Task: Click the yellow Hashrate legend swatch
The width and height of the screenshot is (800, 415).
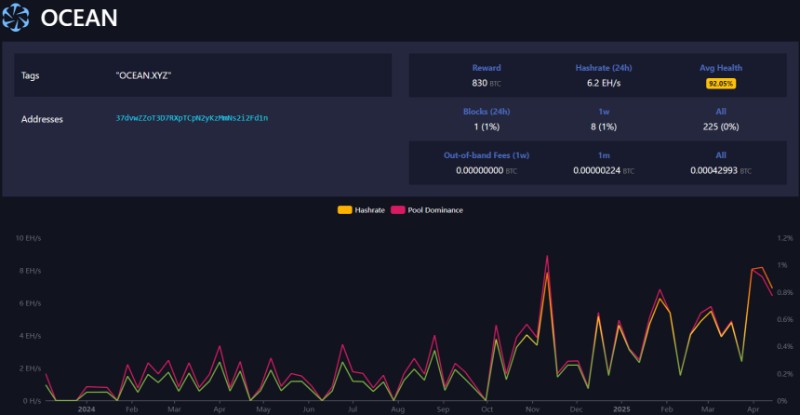Action: coord(344,210)
